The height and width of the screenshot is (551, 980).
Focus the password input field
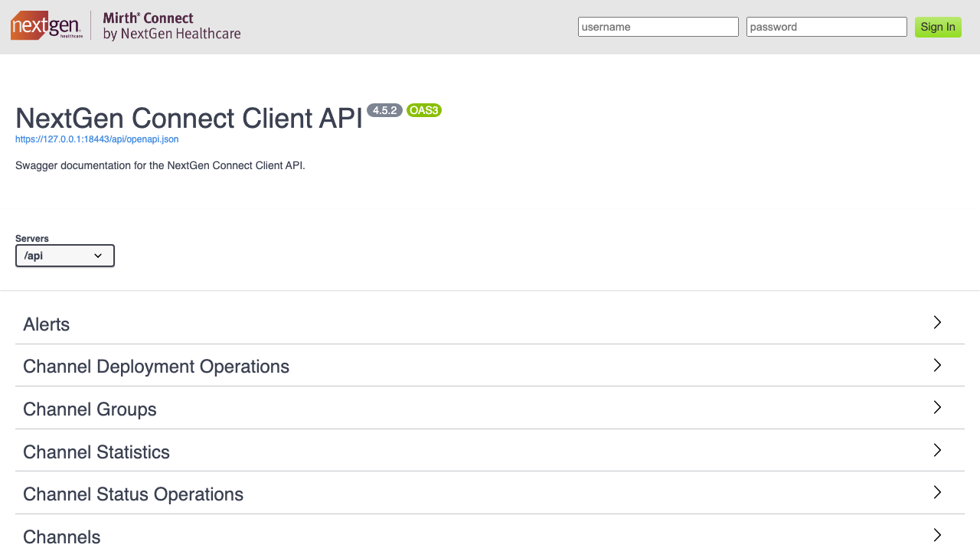tap(827, 27)
